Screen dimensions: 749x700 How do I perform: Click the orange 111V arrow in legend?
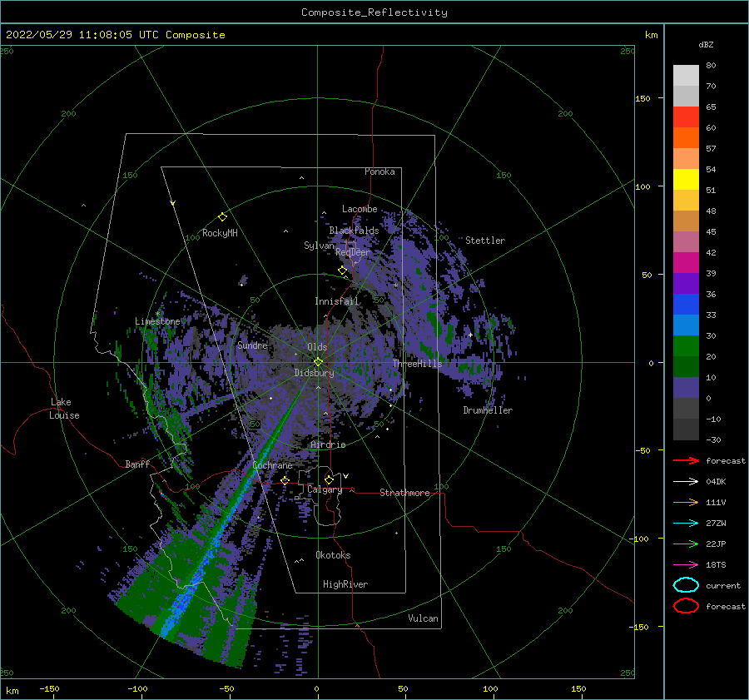point(686,502)
